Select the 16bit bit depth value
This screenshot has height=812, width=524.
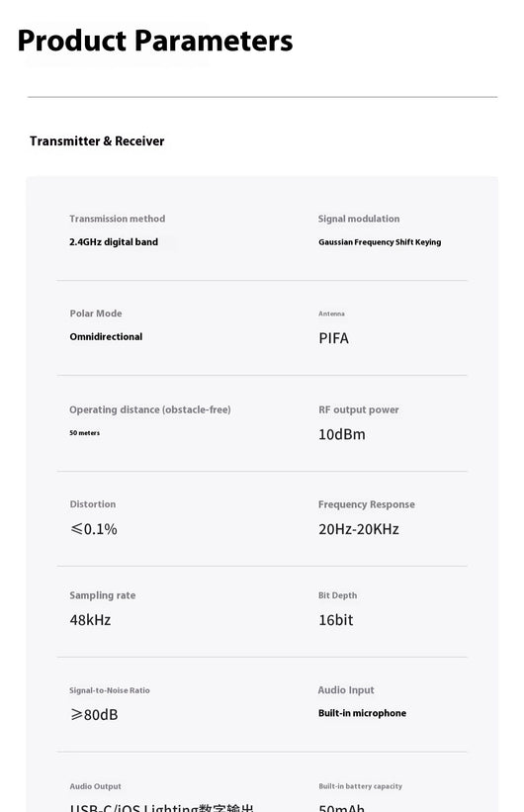[335, 620]
